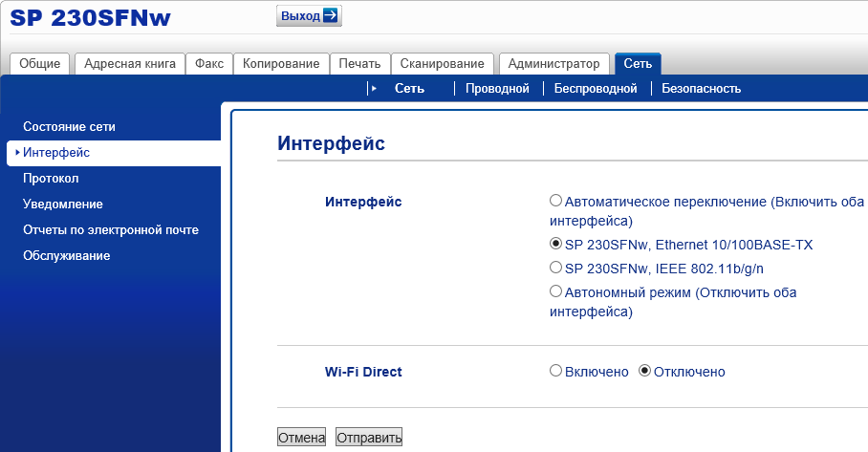Click the Сеть submenu item
The image size is (868, 452).
(410, 89)
